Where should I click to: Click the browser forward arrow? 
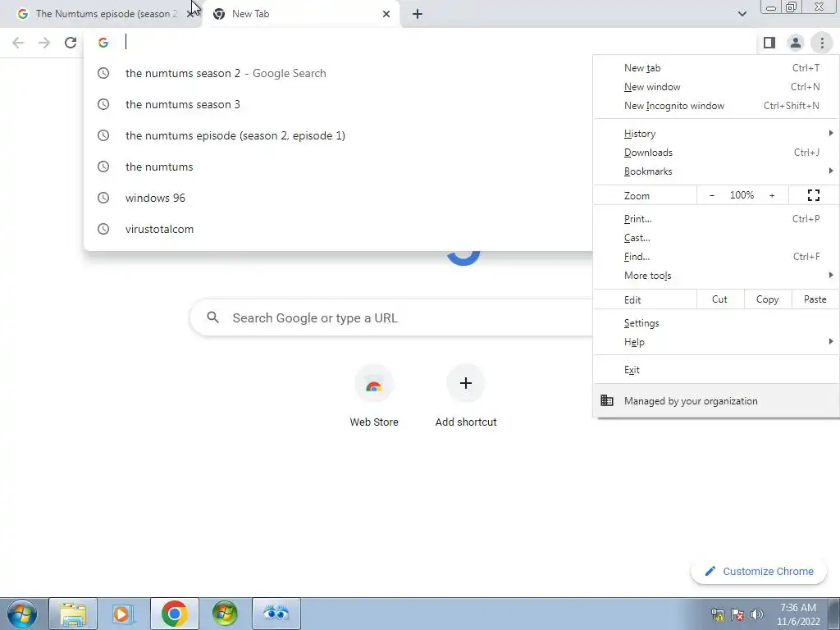pyautogui.click(x=44, y=43)
